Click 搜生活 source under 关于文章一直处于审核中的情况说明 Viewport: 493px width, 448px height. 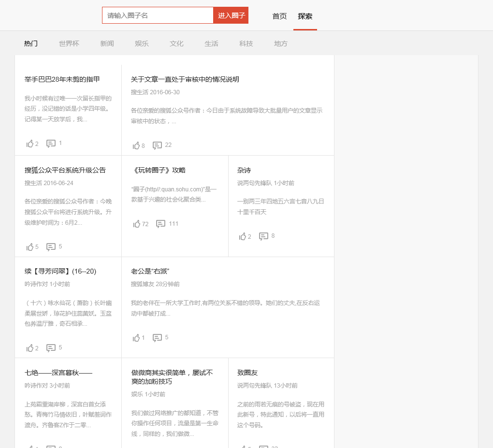point(140,92)
